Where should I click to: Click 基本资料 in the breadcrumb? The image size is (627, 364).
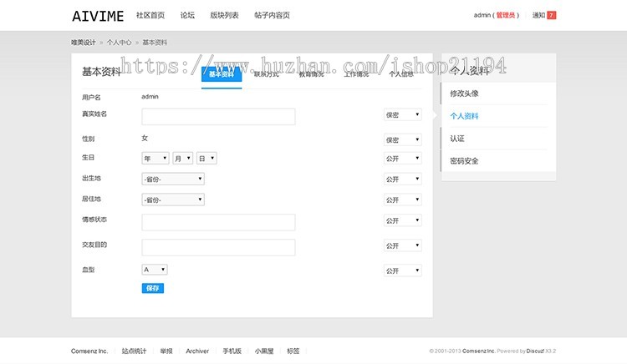(x=155, y=43)
